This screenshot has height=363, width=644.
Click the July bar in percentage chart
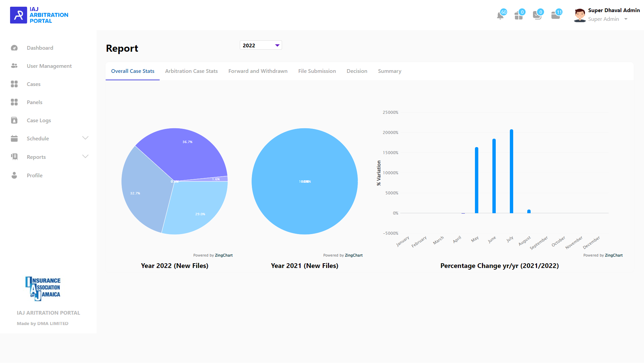click(512, 171)
